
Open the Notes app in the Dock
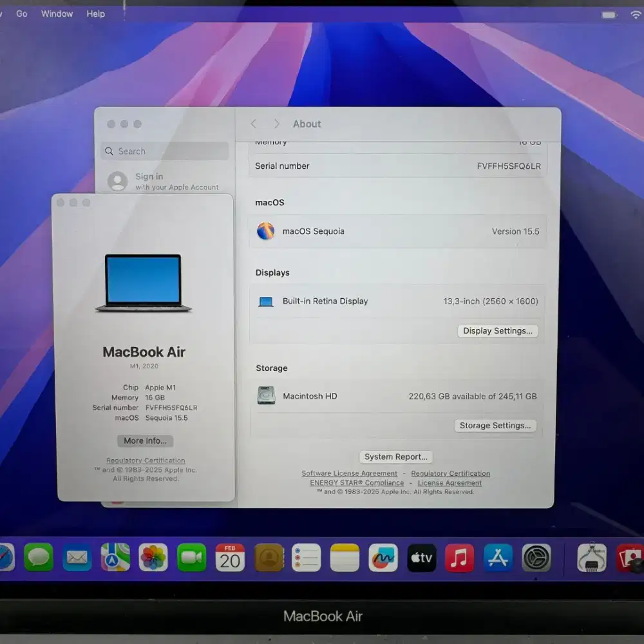pyautogui.click(x=345, y=557)
